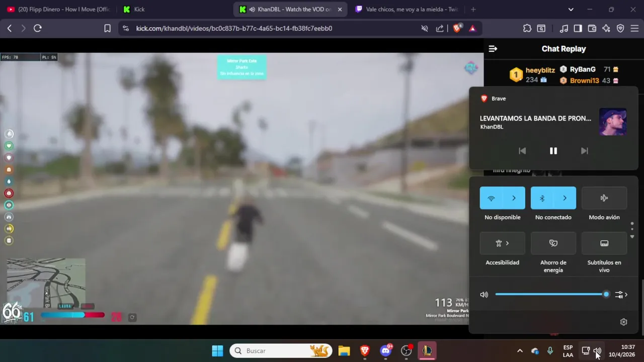Open the sound output selector next to the volume slider
Screen dimensions: 644x362
point(621,295)
